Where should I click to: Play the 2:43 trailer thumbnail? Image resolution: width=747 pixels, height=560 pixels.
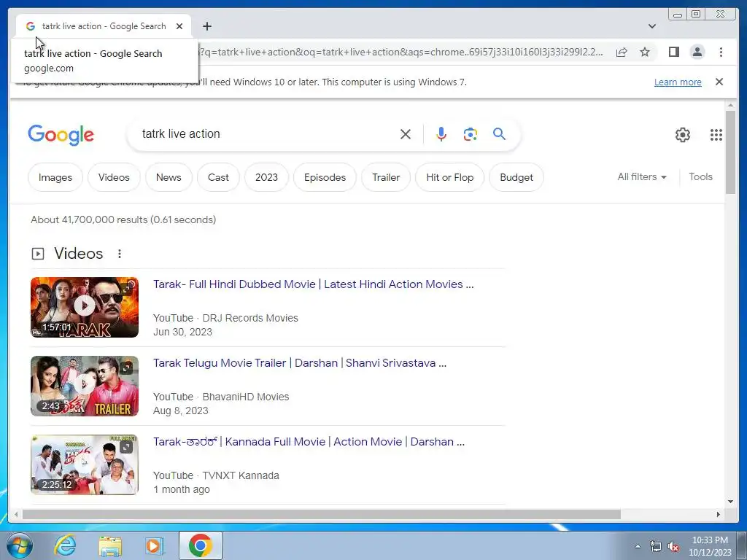pos(85,386)
